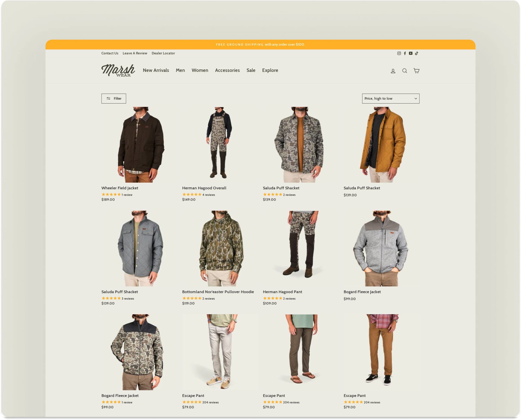
Task: Click Leave A Review header link
Action: [135, 53]
